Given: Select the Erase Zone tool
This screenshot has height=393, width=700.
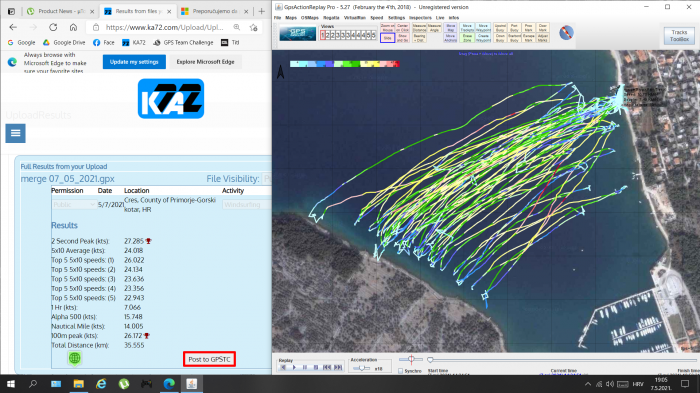Looking at the screenshot, I should click(467, 38).
